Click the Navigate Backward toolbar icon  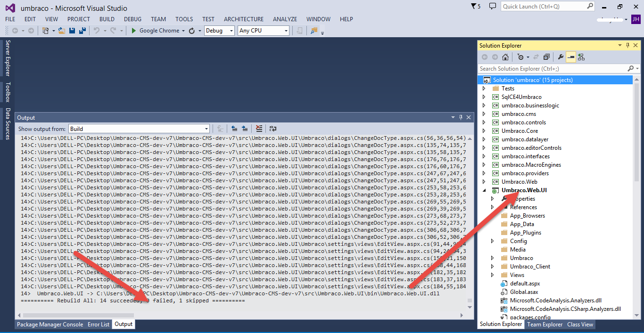coord(15,31)
